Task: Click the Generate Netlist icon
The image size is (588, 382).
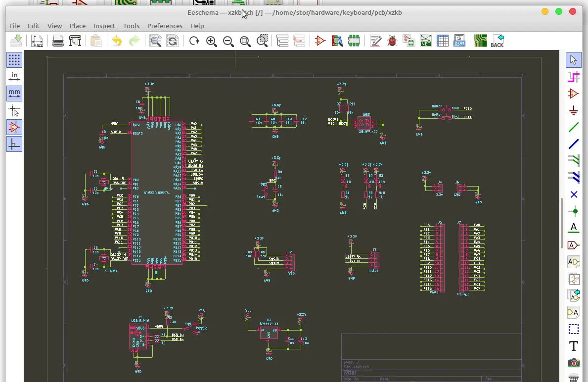Action: (x=425, y=41)
